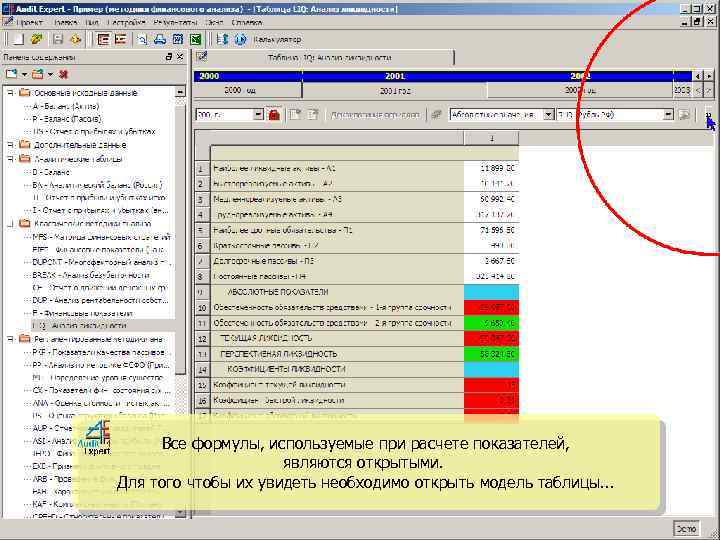Image resolution: width=720 pixels, height=540 pixels.
Task: Open the second menu bar item
Action: click(66, 22)
